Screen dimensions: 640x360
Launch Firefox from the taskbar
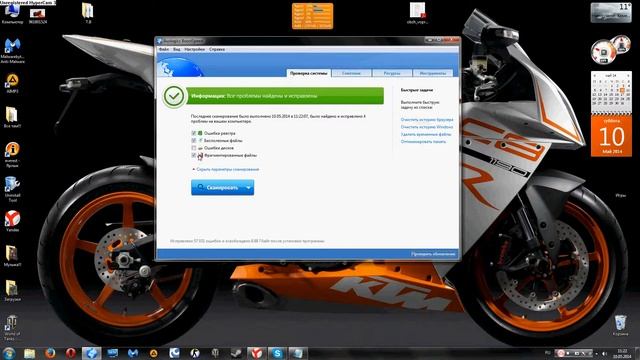(x=50, y=353)
